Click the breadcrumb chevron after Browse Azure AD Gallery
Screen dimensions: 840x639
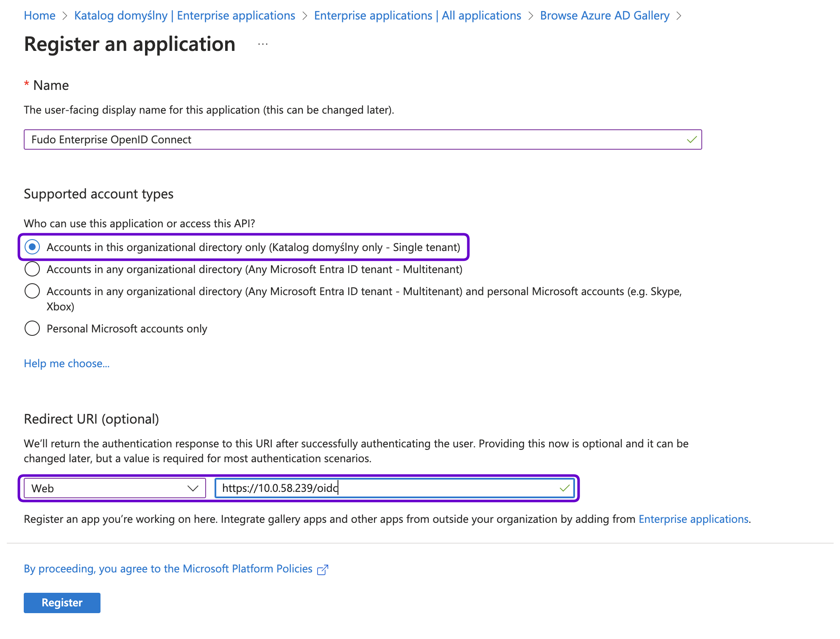click(679, 16)
